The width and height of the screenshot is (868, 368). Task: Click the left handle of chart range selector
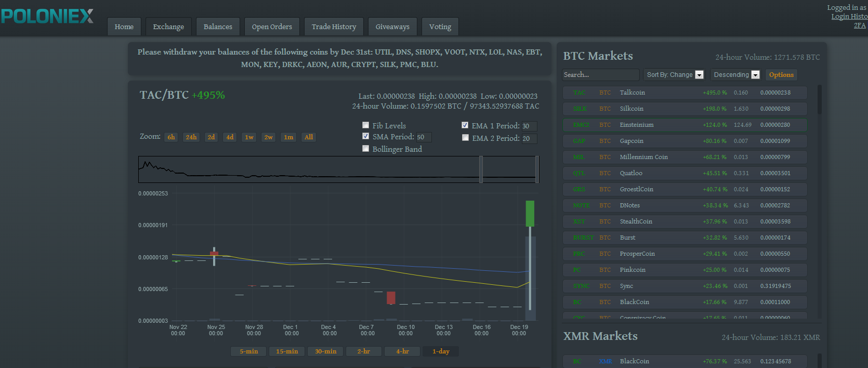(x=481, y=169)
